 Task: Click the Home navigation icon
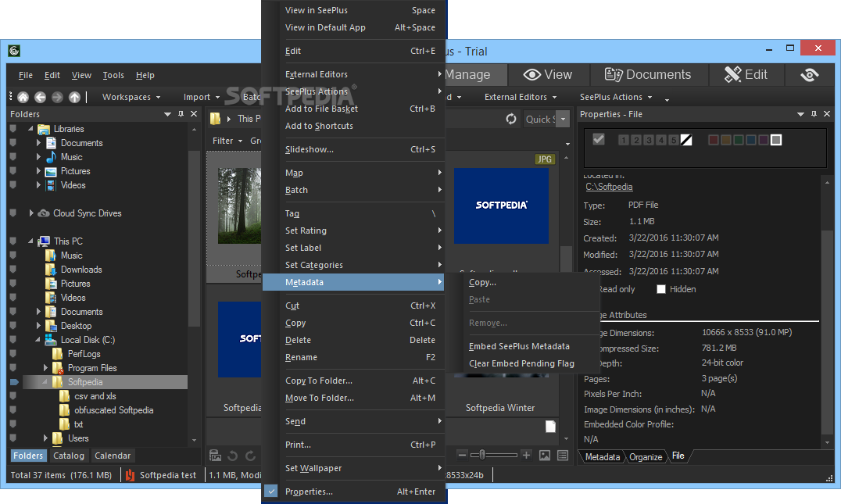23,97
